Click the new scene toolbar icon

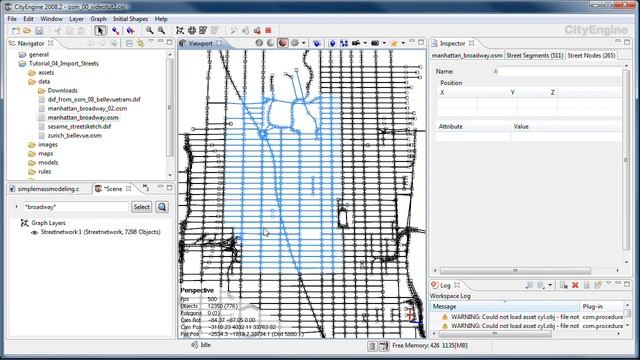coord(16,31)
